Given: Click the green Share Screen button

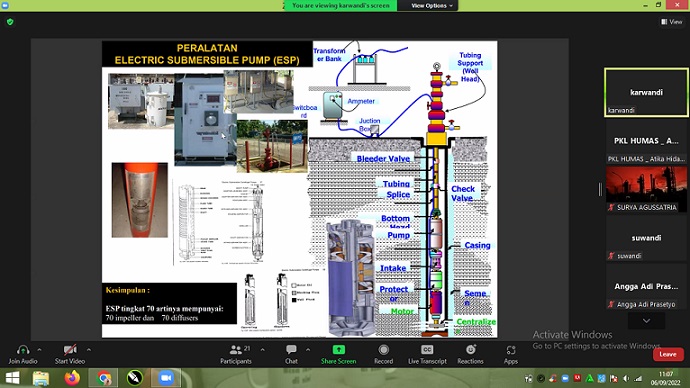Looking at the screenshot, I should pos(338,354).
